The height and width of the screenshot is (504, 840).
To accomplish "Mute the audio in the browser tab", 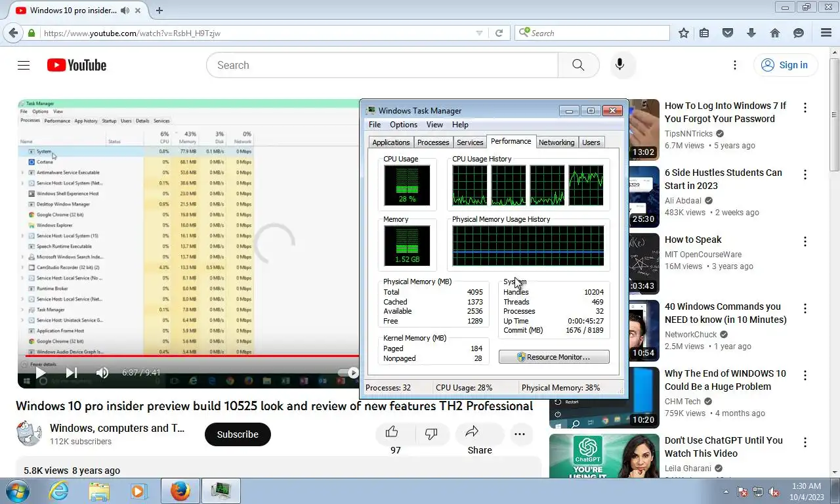I will point(125,10).
